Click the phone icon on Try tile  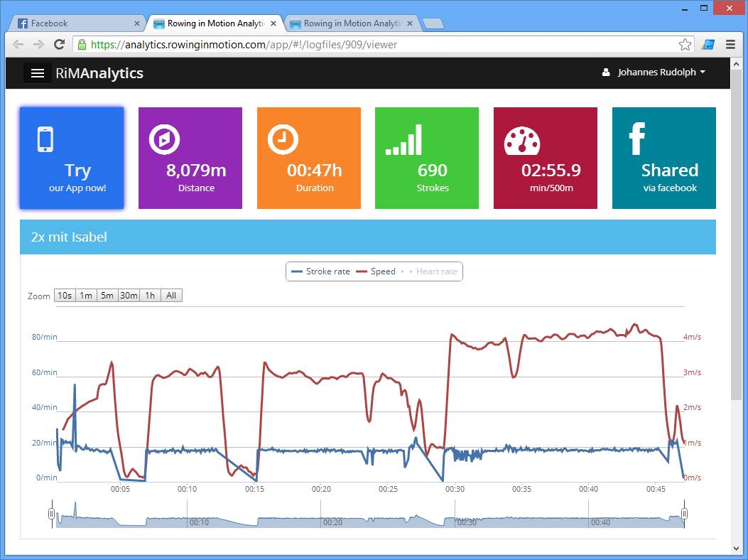(x=45, y=139)
